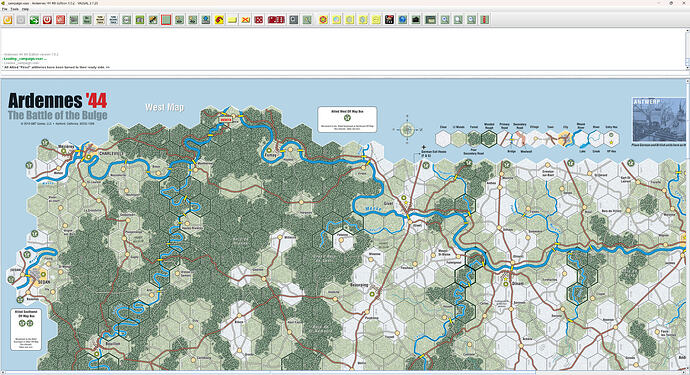Click the Antwerp box picture on map
Image resolution: width=690 pixels, height=375 pixels.
point(659,120)
